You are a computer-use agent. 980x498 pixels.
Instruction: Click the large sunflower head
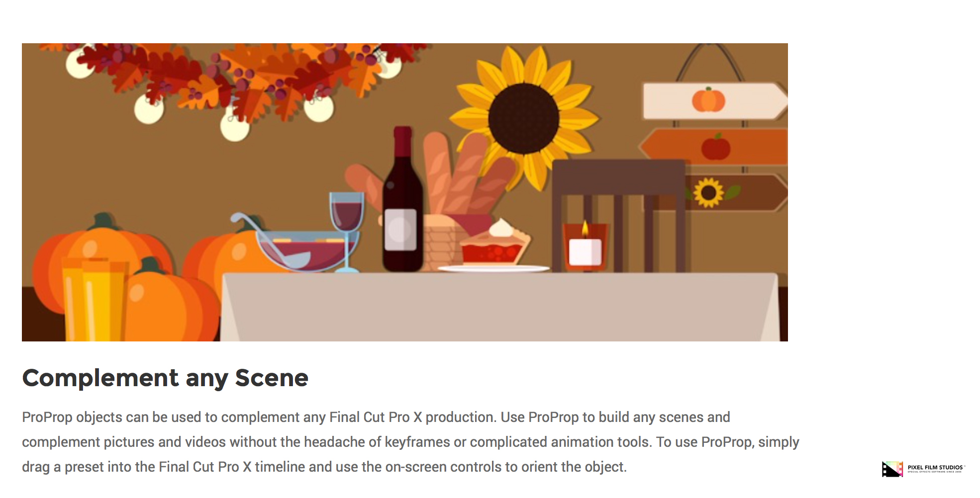pyautogui.click(x=523, y=118)
